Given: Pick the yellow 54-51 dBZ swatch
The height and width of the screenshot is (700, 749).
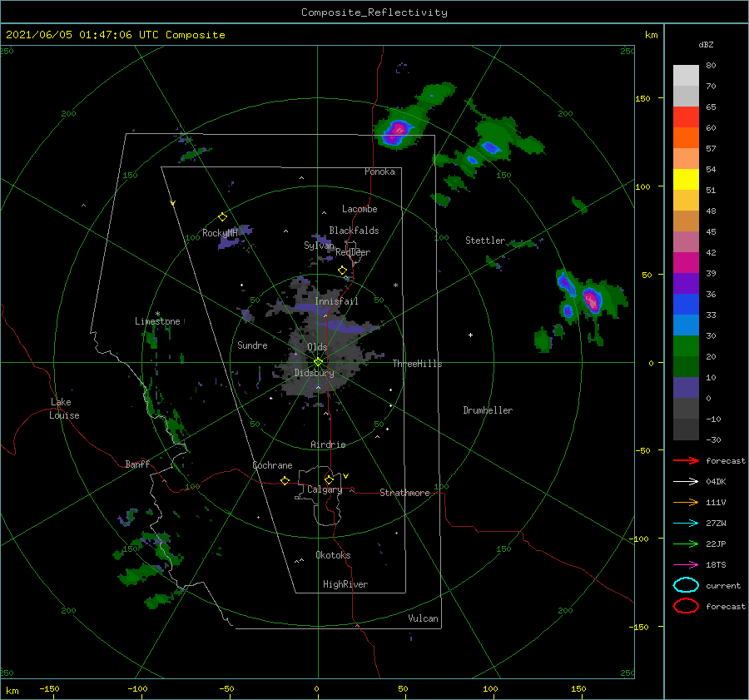Looking at the screenshot, I should [686, 179].
